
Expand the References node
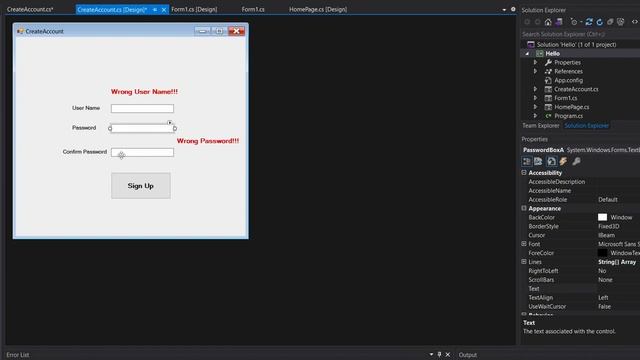(x=536, y=71)
